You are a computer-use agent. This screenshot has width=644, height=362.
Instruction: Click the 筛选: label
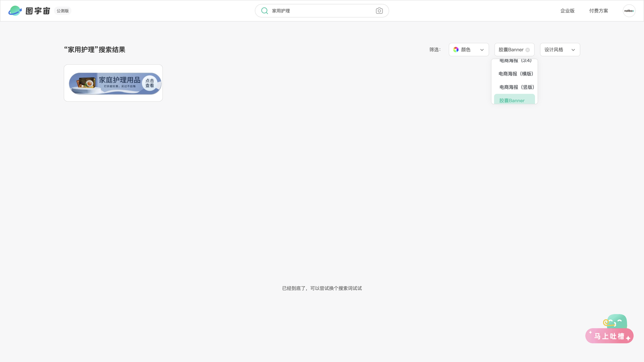(x=435, y=50)
